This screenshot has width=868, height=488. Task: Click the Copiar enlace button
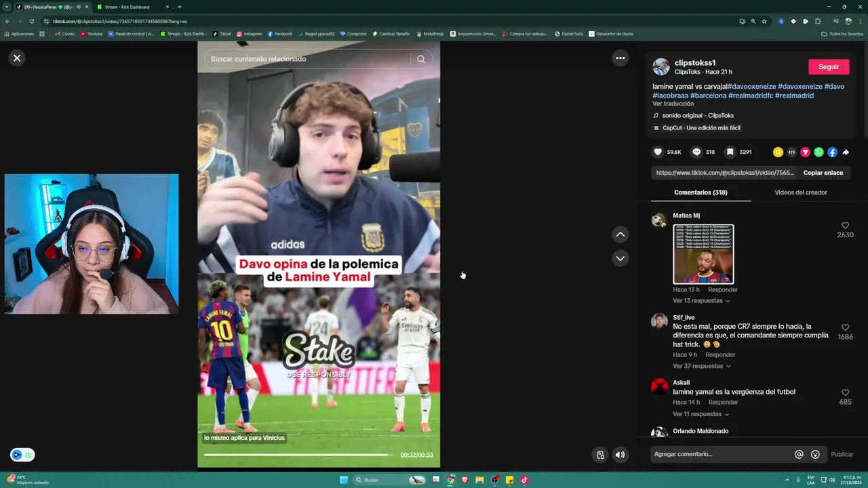click(x=823, y=173)
